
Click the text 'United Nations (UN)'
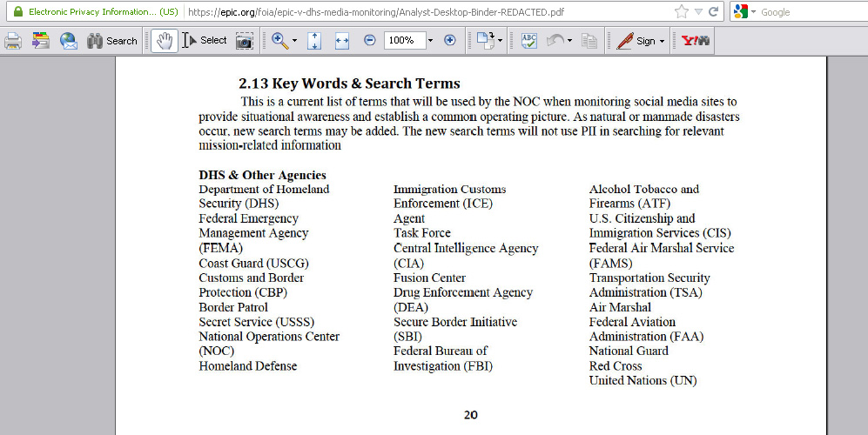(643, 381)
